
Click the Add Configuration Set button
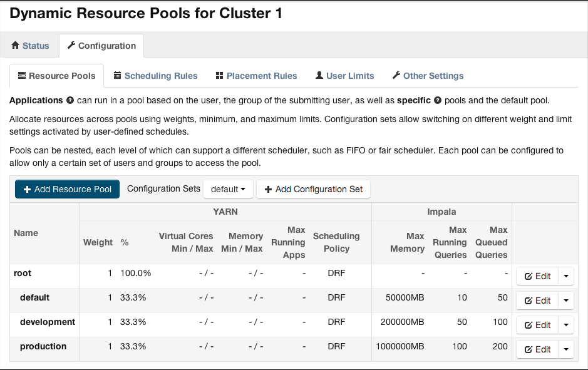point(313,188)
